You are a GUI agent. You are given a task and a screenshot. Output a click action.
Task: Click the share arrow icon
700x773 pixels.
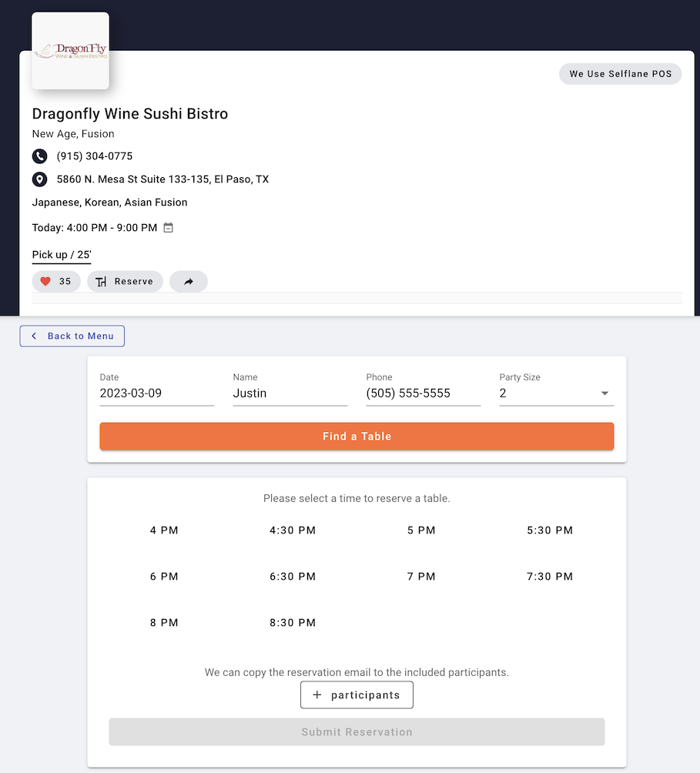tap(188, 281)
